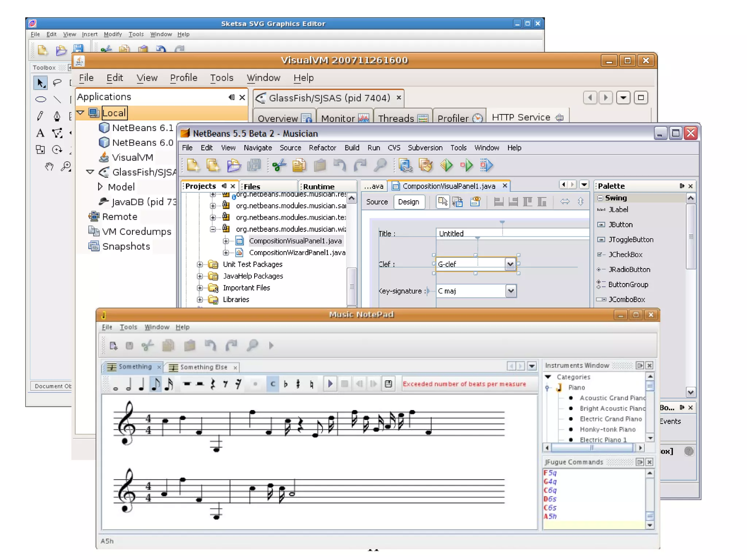The width and height of the screenshot is (747, 560).
Task: Click the Palette vertical scrollbar thumb
Action: pyautogui.click(x=690, y=236)
